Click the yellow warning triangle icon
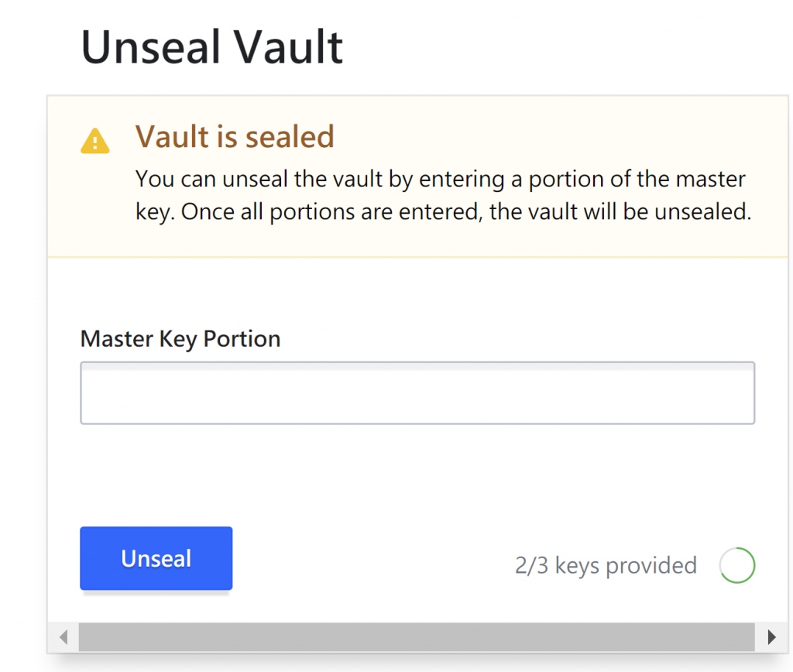Screen dimensions: 793x672 [95, 142]
